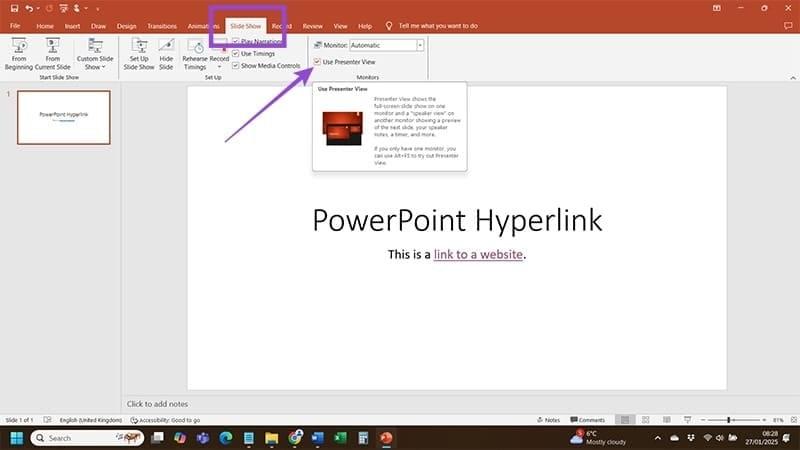Open Microsoft Edge from taskbar
Image resolution: width=800 pixels, height=450 pixels.
click(226, 438)
